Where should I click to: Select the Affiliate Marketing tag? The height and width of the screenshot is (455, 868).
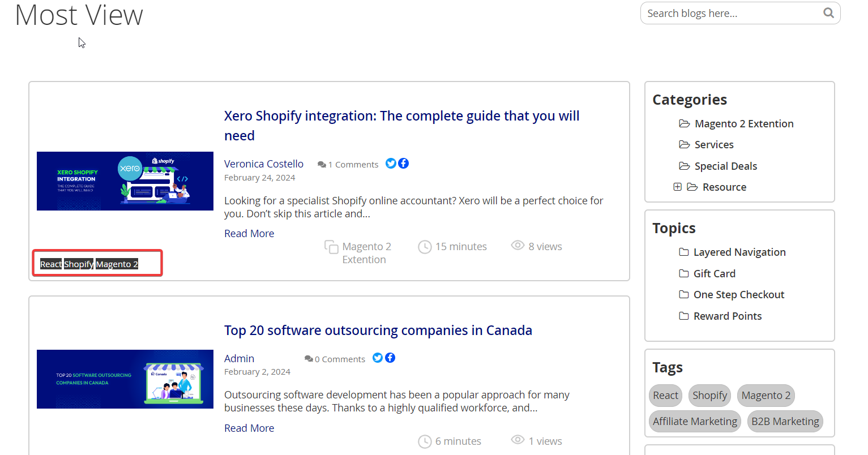coord(695,422)
